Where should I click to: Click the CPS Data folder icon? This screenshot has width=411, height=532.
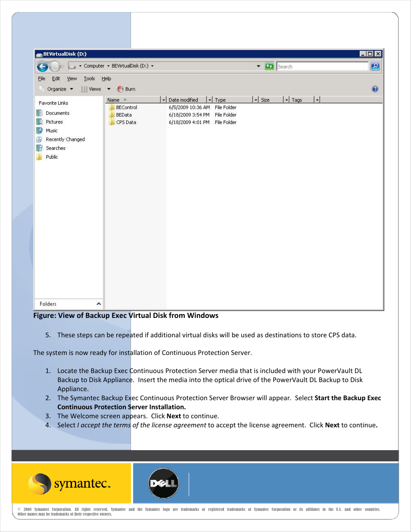point(112,122)
